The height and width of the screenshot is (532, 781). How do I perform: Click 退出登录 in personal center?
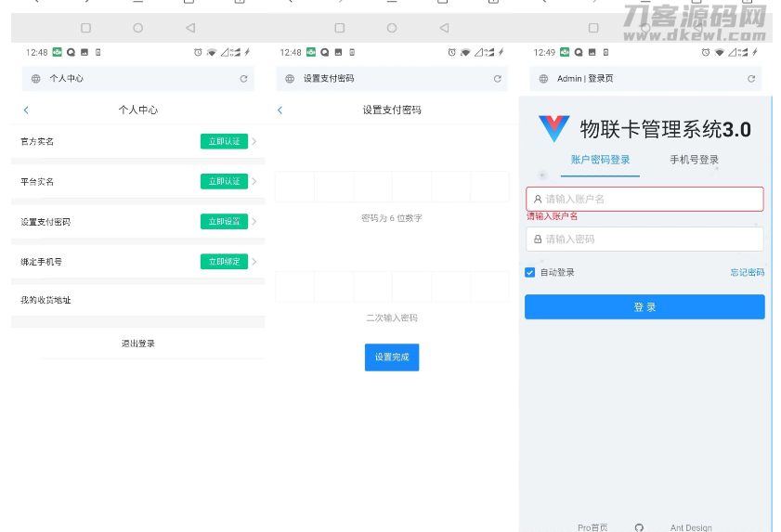click(138, 344)
